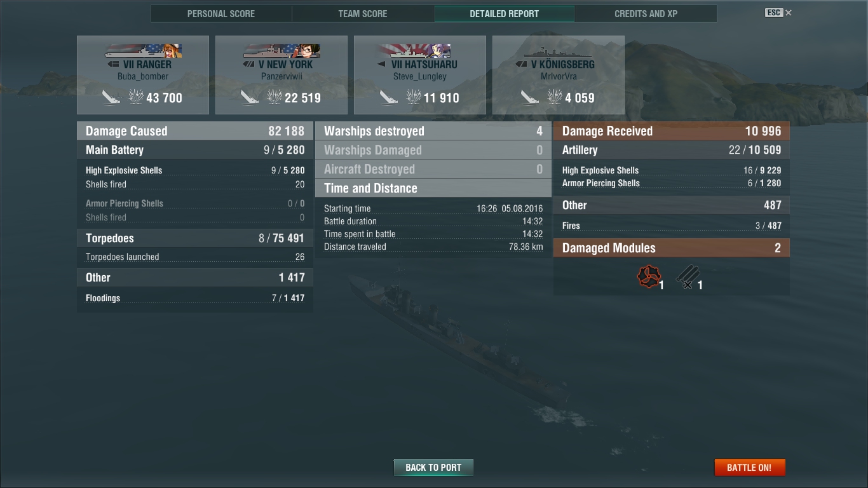The width and height of the screenshot is (868, 488).
Task: Click the sunk ship icon on Königsberg card
Action: [529, 97]
